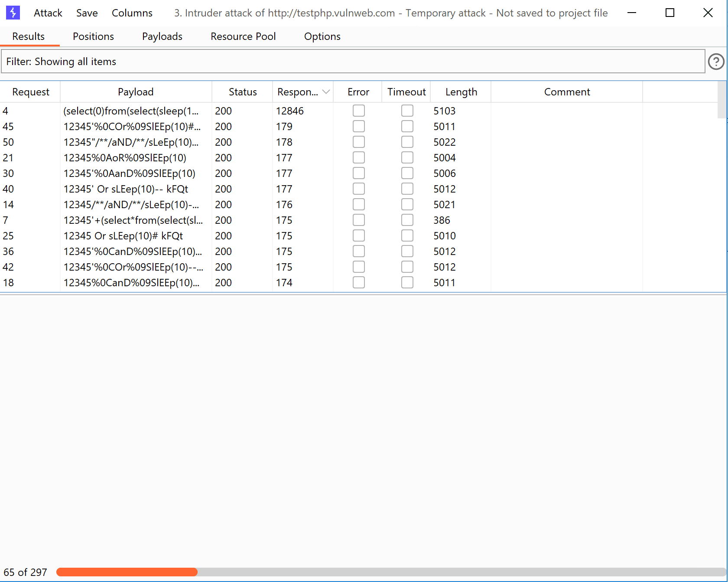Click length value 5022
728x582 pixels.
(445, 142)
